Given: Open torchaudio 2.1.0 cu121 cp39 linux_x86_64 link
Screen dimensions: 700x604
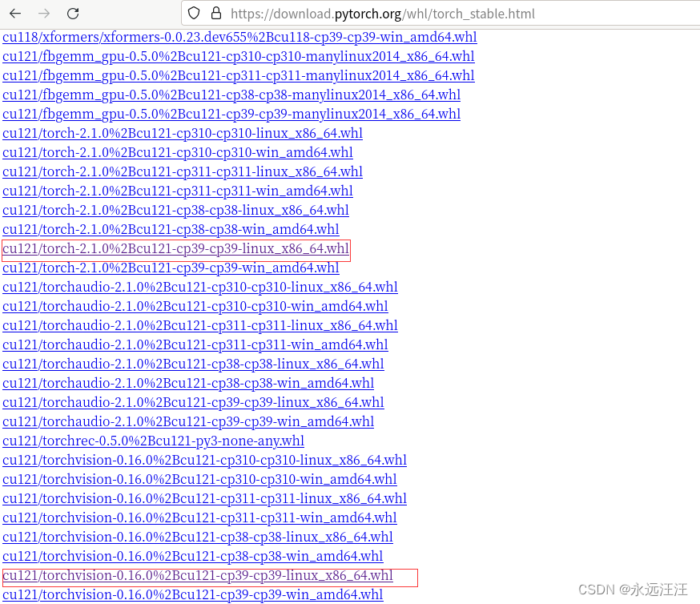Looking at the screenshot, I should (193, 402).
